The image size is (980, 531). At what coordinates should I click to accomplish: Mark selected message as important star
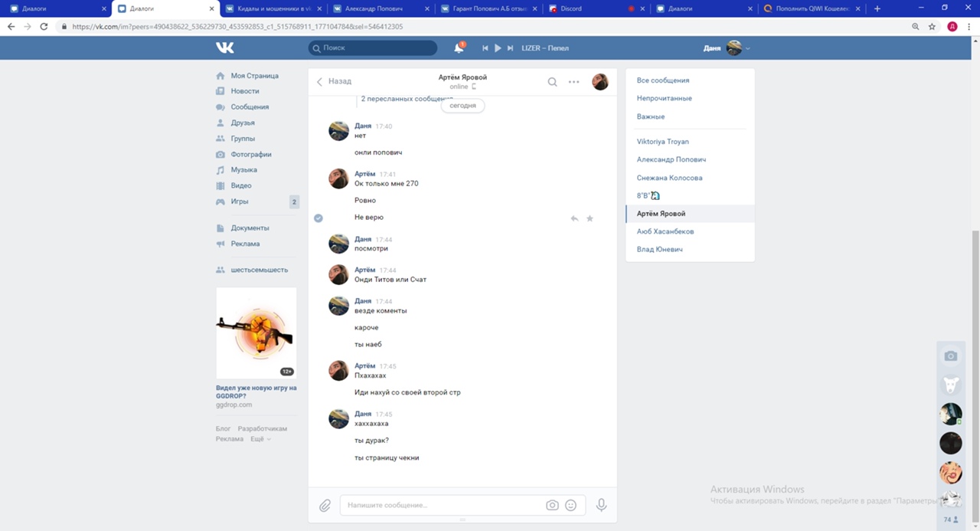(x=590, y=218)
